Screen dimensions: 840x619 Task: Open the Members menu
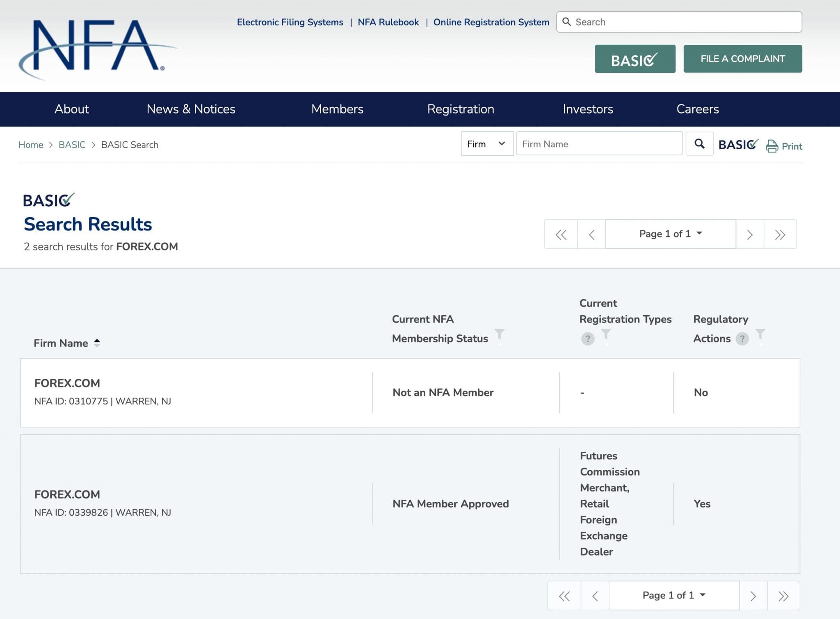click(x=337, y=109)
